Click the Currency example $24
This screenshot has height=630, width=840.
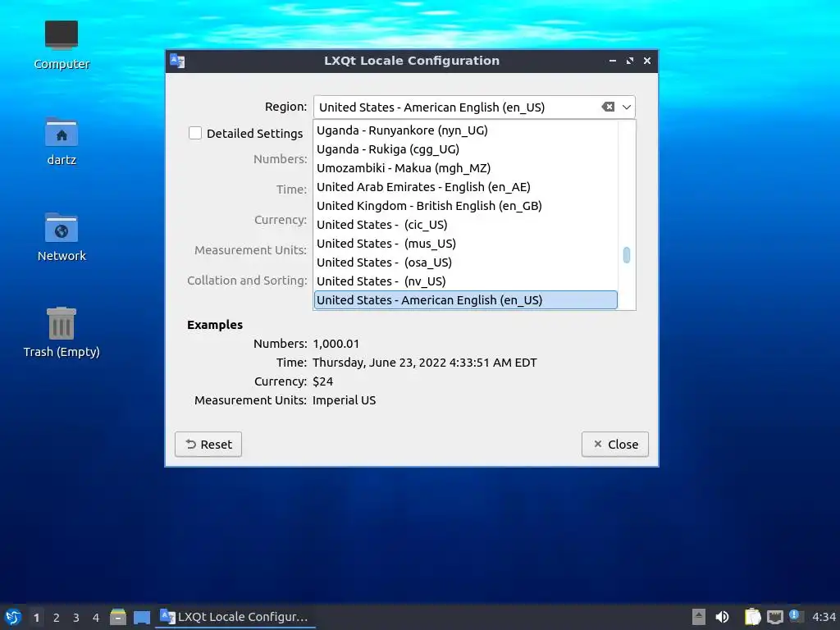pos(323,381)
